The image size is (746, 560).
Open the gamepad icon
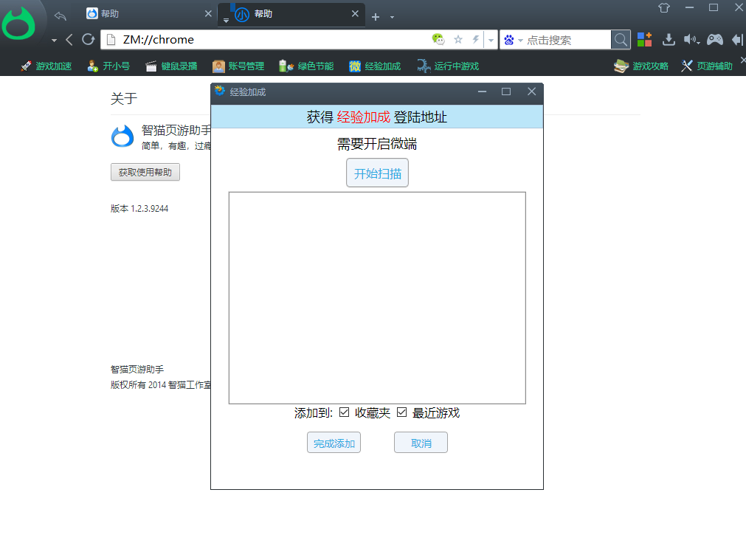coord(714,40)
